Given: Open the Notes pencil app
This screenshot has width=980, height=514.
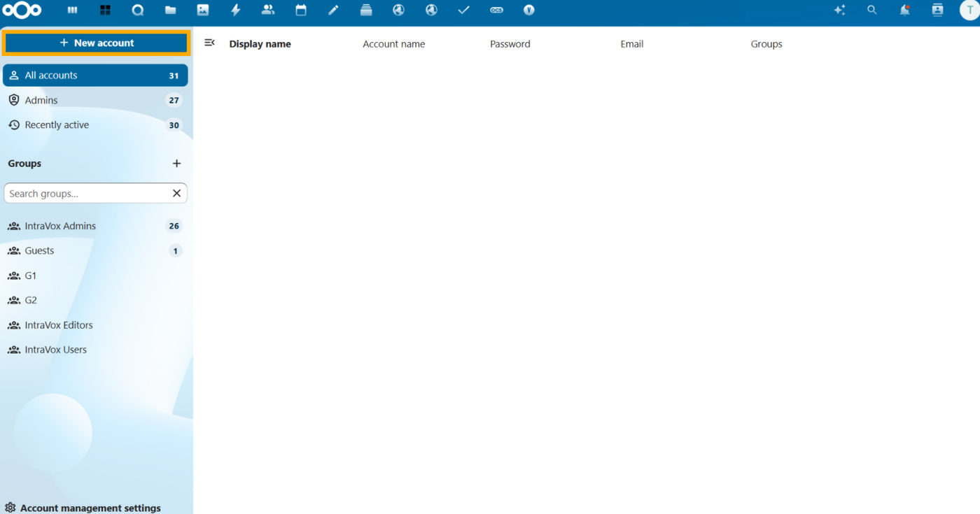Looking at the screenshot, I should (333, 10).
